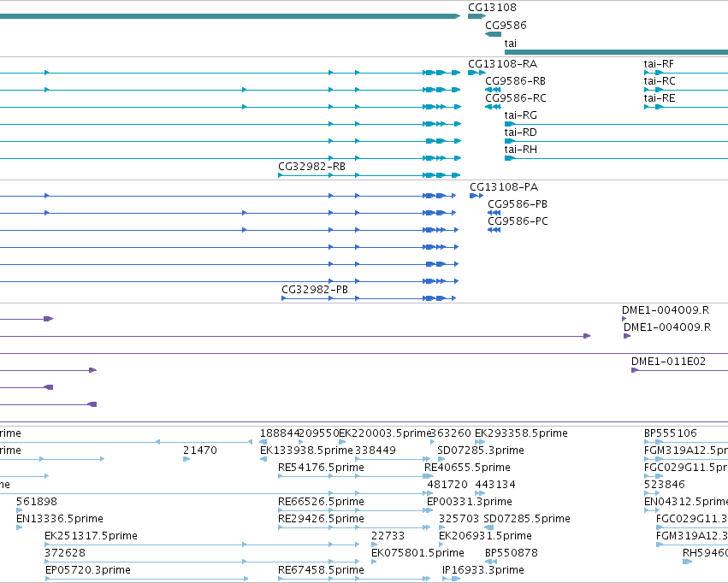Select the CG13108-PA protein label
728x583 pixels.
pyautogui.click(x=504, y=187)
